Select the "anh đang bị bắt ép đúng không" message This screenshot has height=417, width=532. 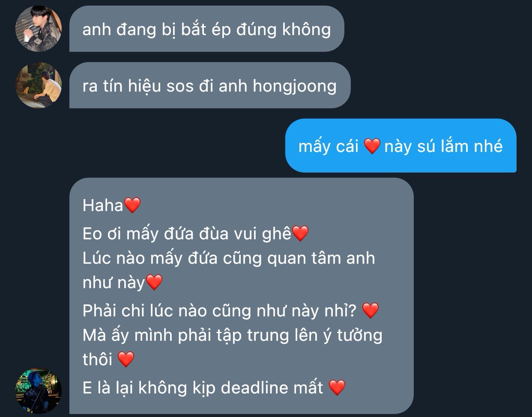[x=206, y=29]
